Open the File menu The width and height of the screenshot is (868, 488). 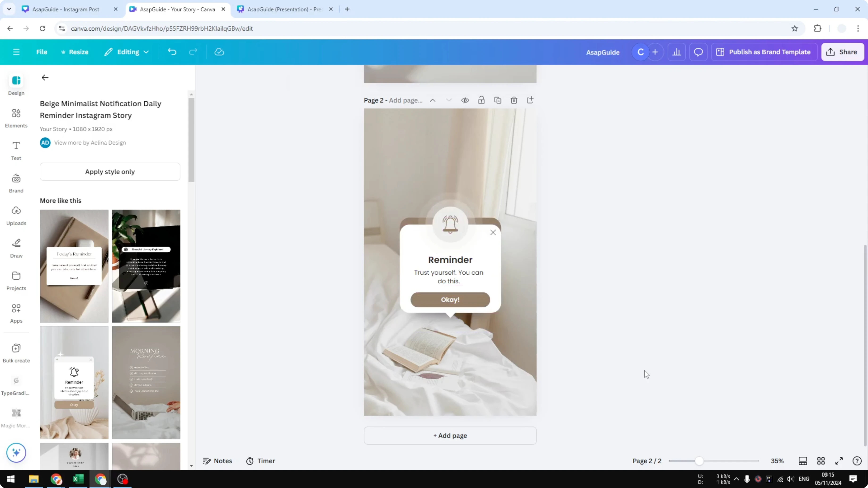tap(42, 52)
